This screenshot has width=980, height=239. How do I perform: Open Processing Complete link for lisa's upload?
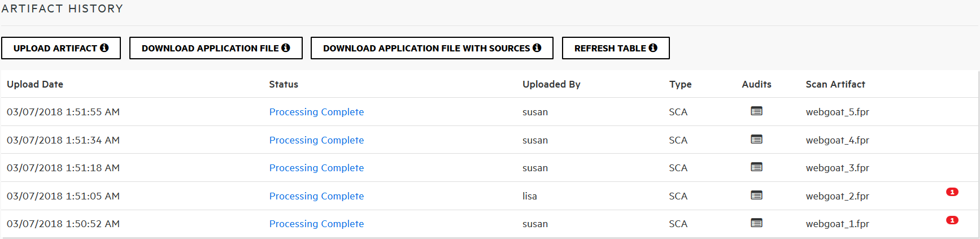pos(316,196)
